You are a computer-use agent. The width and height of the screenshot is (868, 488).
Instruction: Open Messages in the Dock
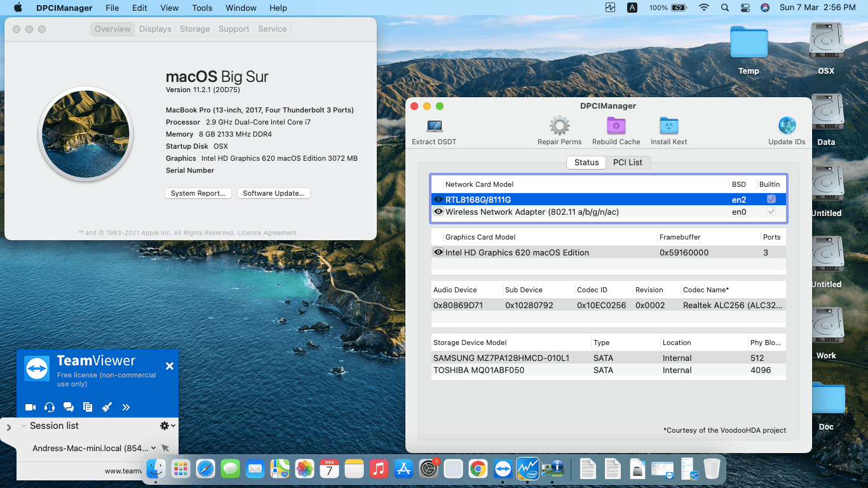tap(231, 470)
